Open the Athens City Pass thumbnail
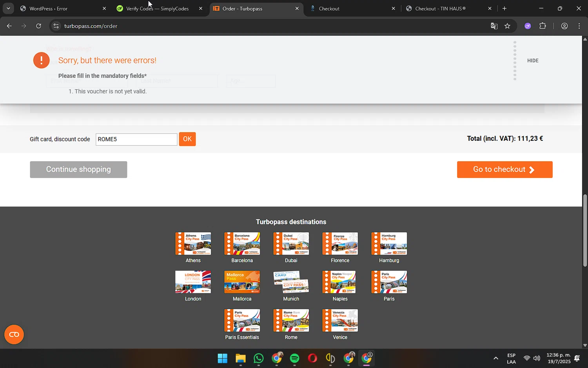 [193, 244]
